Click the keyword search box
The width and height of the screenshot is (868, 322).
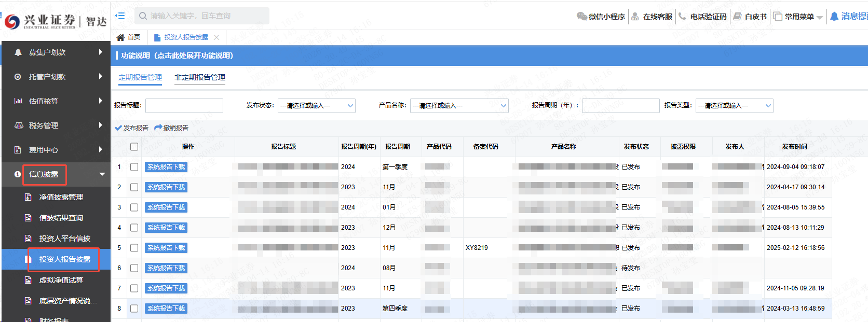(202, 16)
